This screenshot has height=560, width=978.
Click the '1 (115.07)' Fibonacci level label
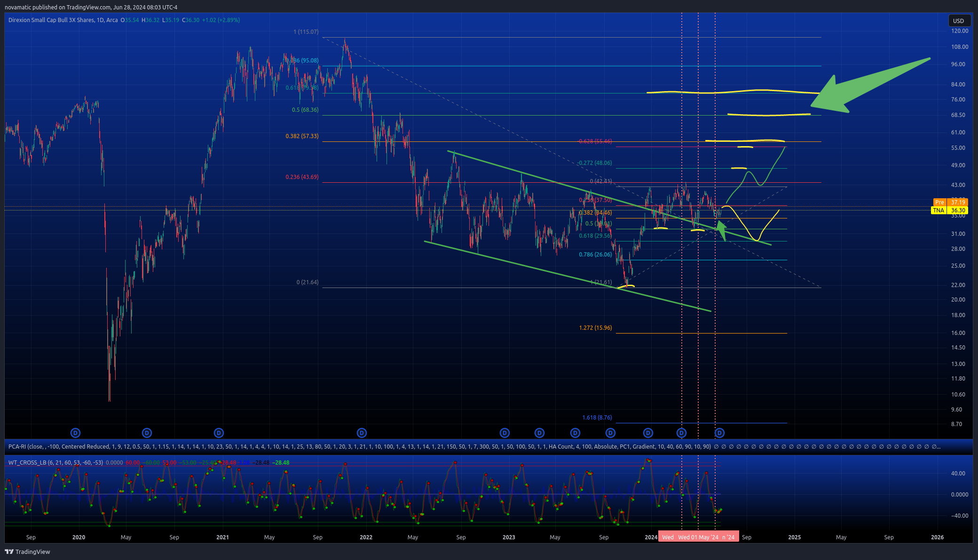pyautogui.click(x=306, y=32)
